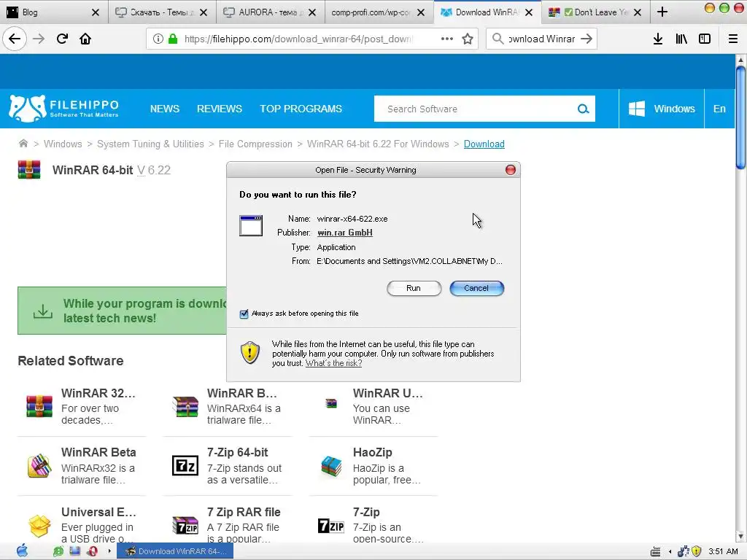Click the search magnifier in the Firefox search bar
This screenshot has width=747, height=560.
point(498,39)
